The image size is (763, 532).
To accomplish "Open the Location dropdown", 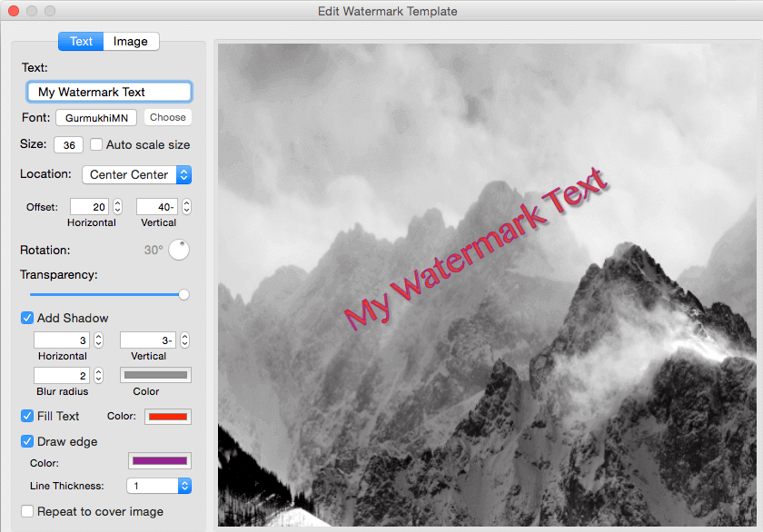I will 136,174.
